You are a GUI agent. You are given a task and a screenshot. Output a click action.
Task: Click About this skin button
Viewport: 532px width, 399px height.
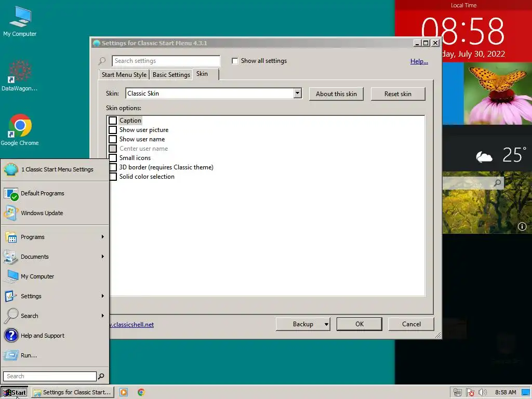(x=336, y=94)
